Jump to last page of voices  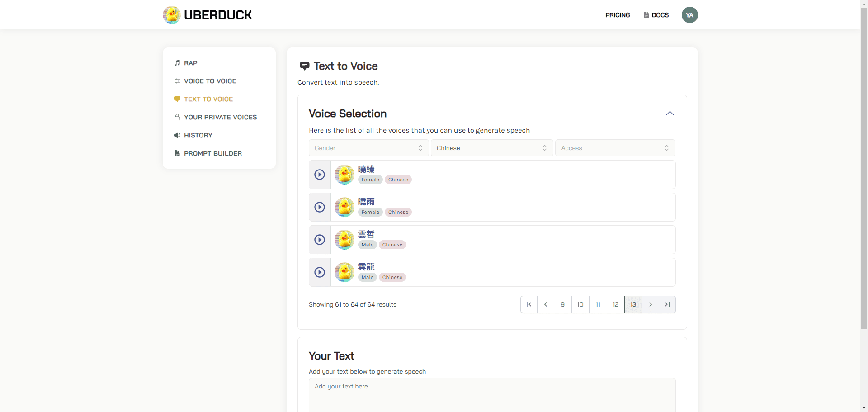[x=667, y=304]
